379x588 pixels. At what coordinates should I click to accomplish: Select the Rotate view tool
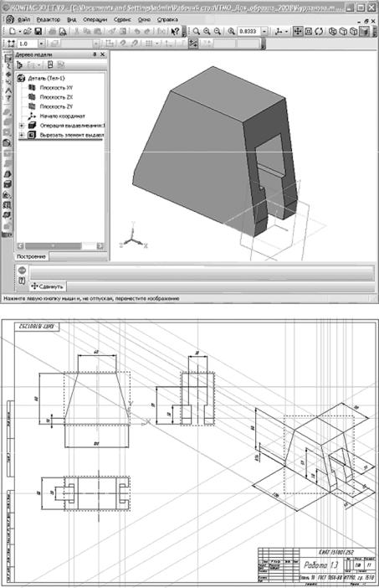[319, 32]
